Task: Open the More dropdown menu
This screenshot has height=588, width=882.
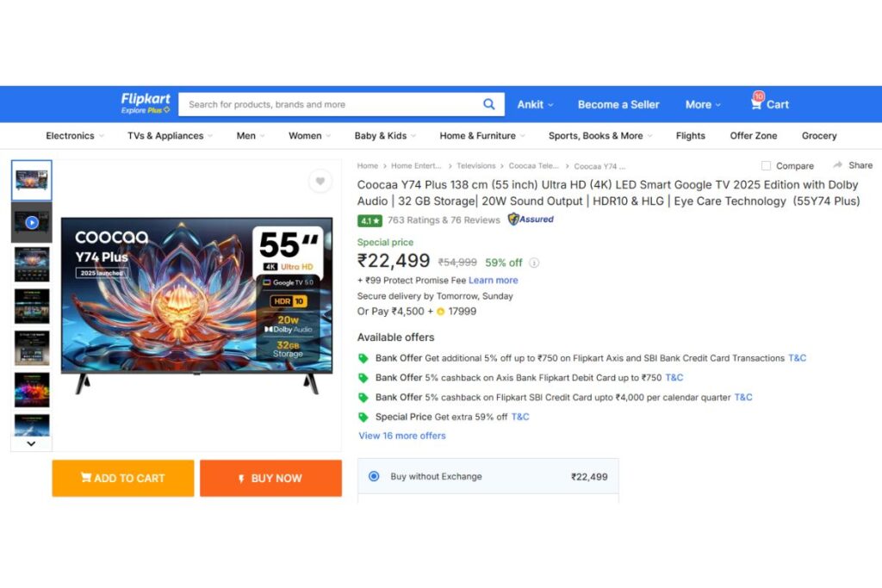Action: pos(704,104)
